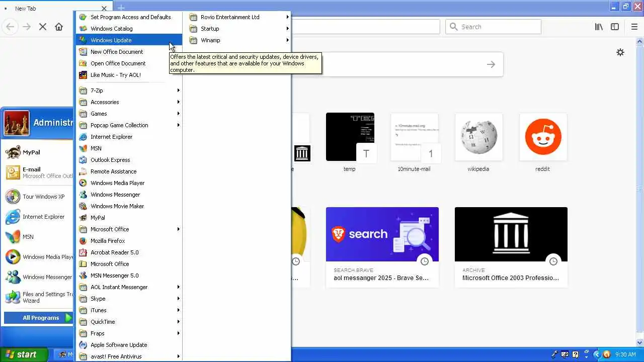
Task: Open Windows Update from the programs menu
Action: (x=129, y=40)
